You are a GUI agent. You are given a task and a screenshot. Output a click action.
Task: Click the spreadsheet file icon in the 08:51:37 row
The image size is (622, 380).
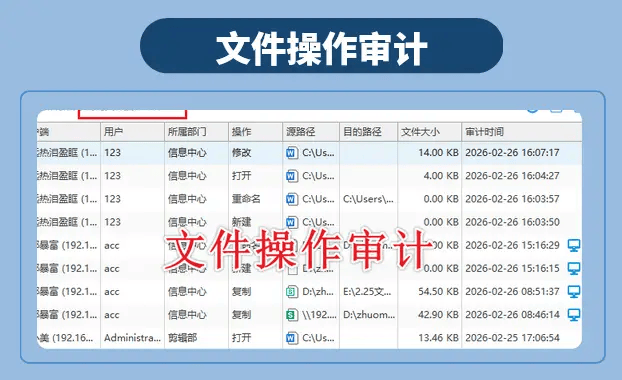pos(292,292)
